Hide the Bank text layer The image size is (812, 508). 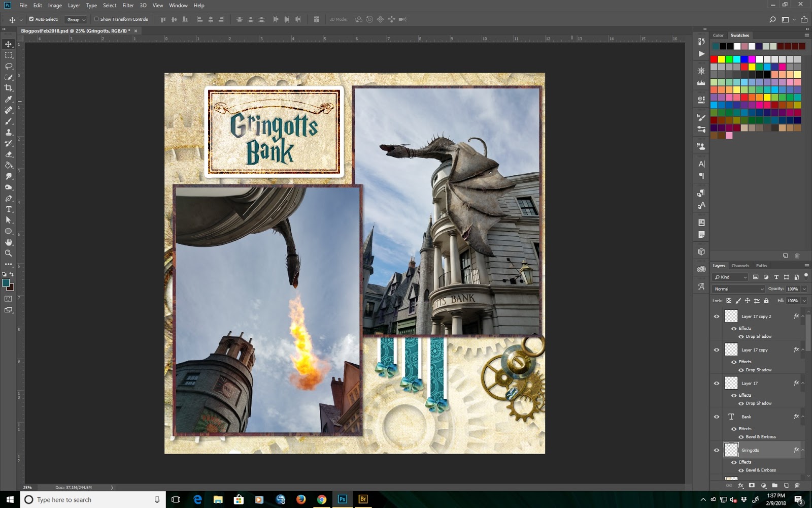[717, 417]
